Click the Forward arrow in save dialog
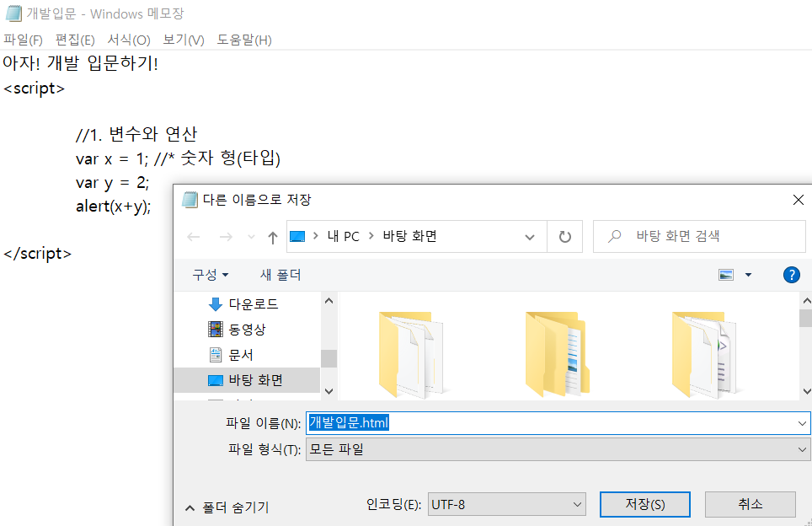This screenshot has width=812, height=526. (x=226, y=237)
